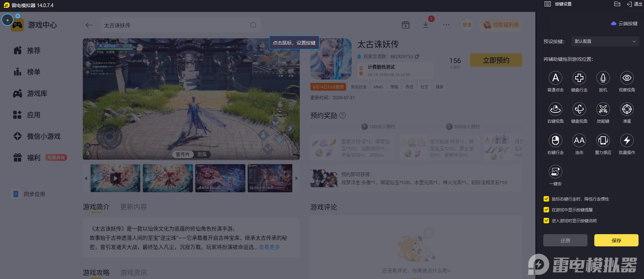
Task: Show next thumbnails with right arrow
Action: (x=296, y=178)
